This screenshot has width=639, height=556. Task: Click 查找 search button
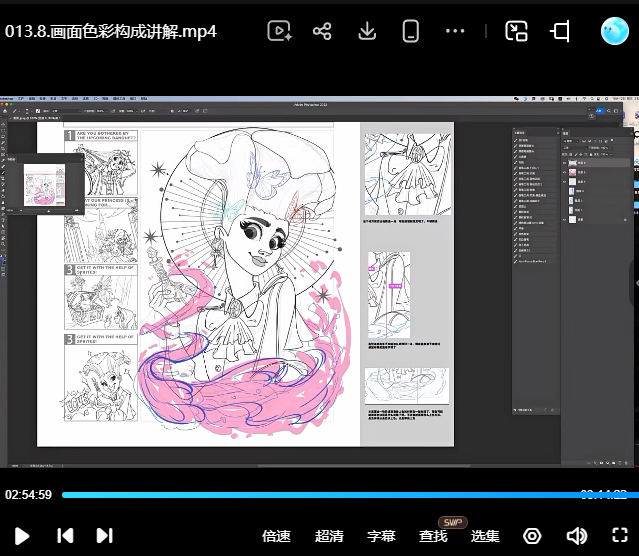point(433,536)
